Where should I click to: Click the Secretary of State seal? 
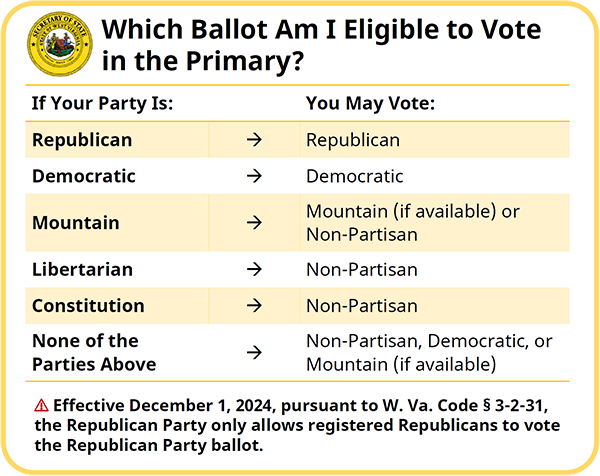[x=58, y=44]
